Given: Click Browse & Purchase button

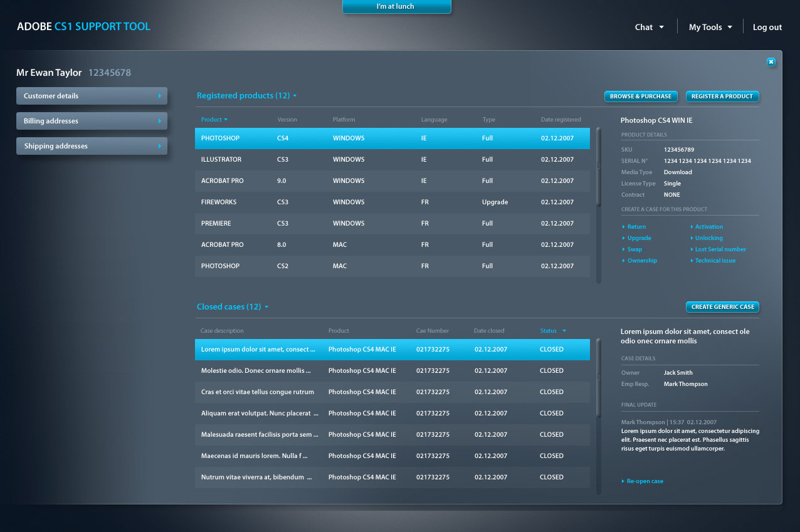Looking at the screenshot, I should tap(641, 96).
